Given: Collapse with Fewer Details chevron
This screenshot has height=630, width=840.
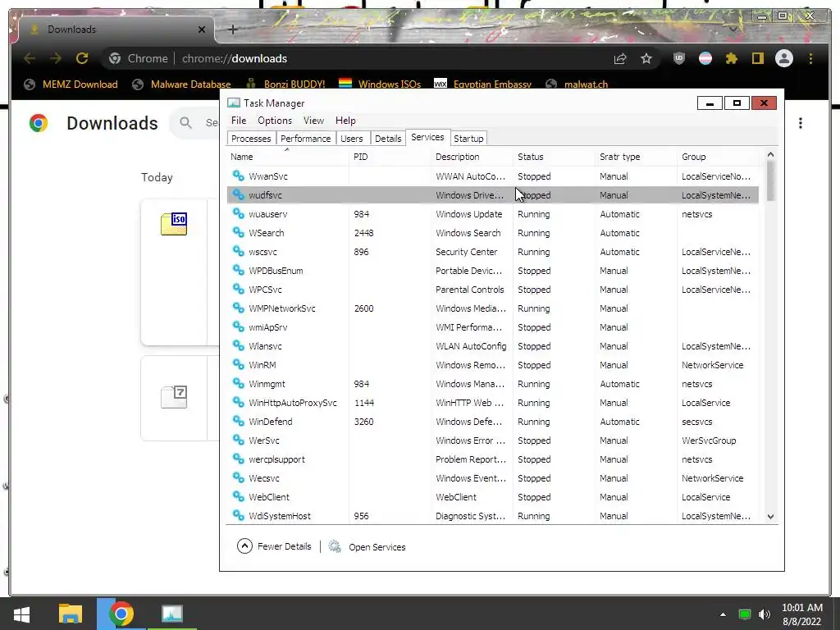Looking at the screenshot, I should [244, 546].
